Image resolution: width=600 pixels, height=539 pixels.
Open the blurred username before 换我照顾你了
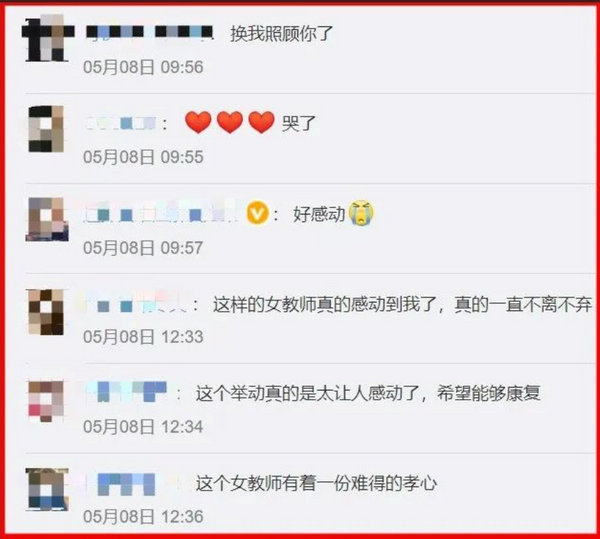tap(149, 32)
